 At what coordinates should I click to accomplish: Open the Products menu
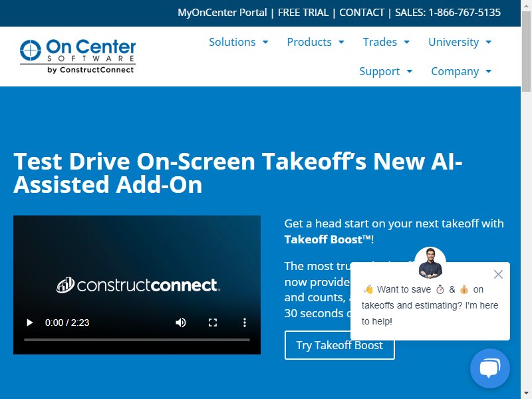309,42
